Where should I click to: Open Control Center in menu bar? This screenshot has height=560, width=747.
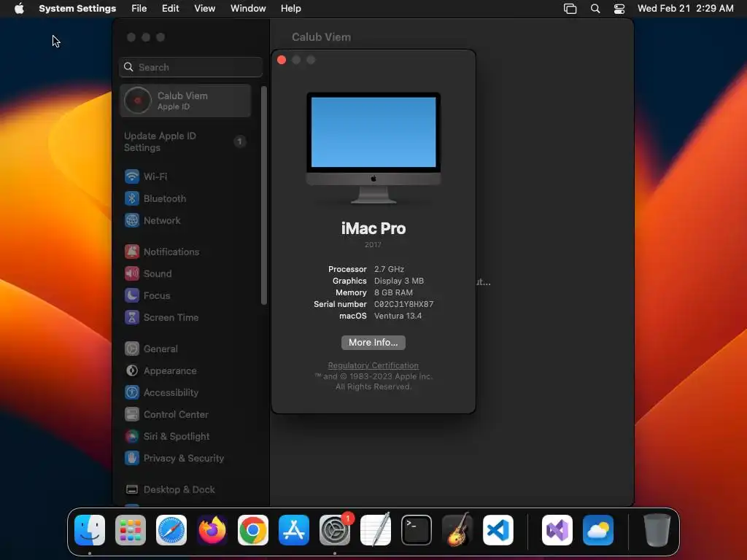(x=619, y=9)
